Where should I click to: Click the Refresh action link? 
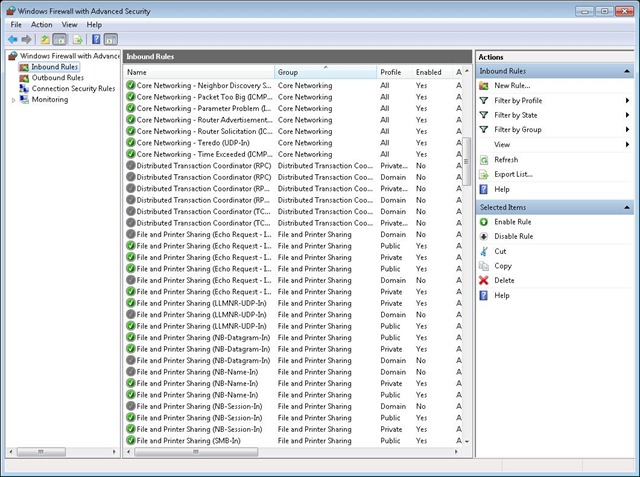(506, 160)
